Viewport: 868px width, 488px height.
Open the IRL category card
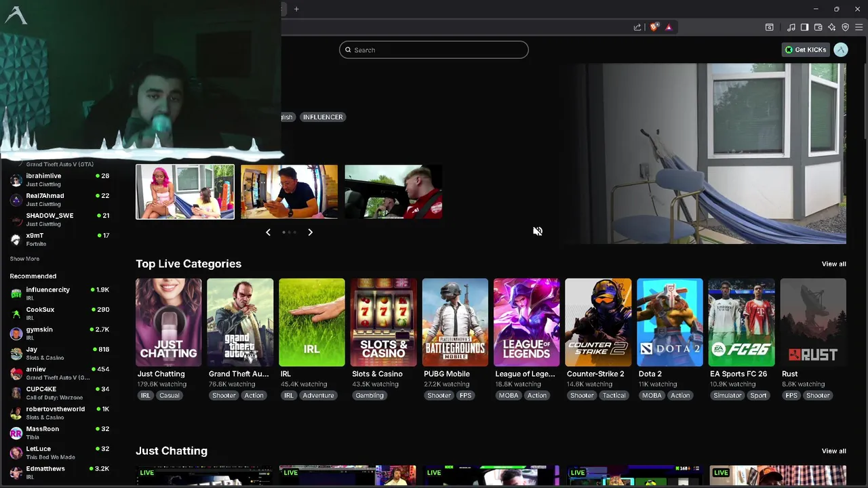coord(312,323)
